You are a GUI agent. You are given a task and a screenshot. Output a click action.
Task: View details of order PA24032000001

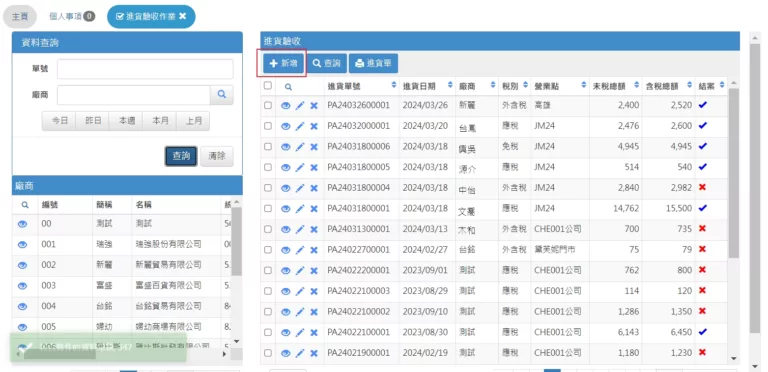point(286,126)
